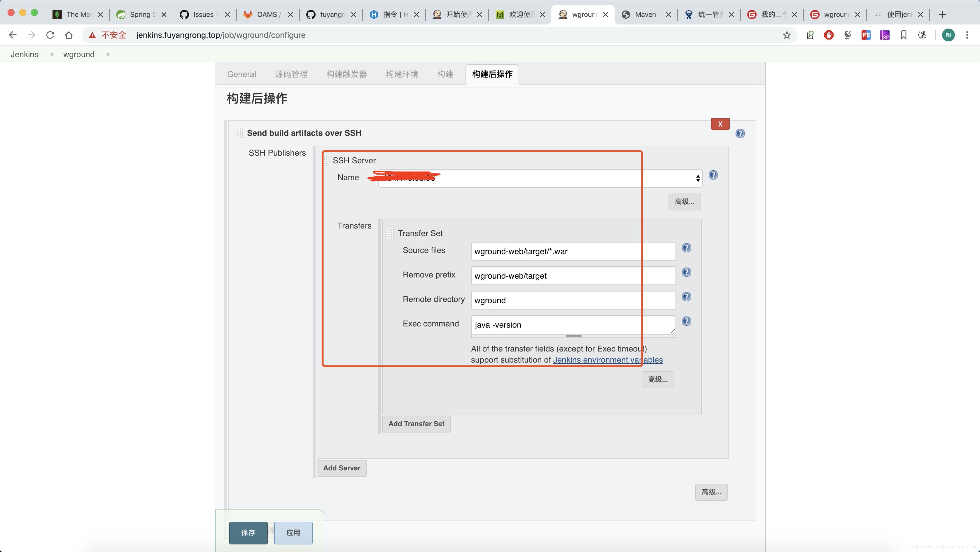Image resolution: width=980 pixels, height=552 pixels.
Task: Close the The Mor browser tab
Action: click(100, 15)
